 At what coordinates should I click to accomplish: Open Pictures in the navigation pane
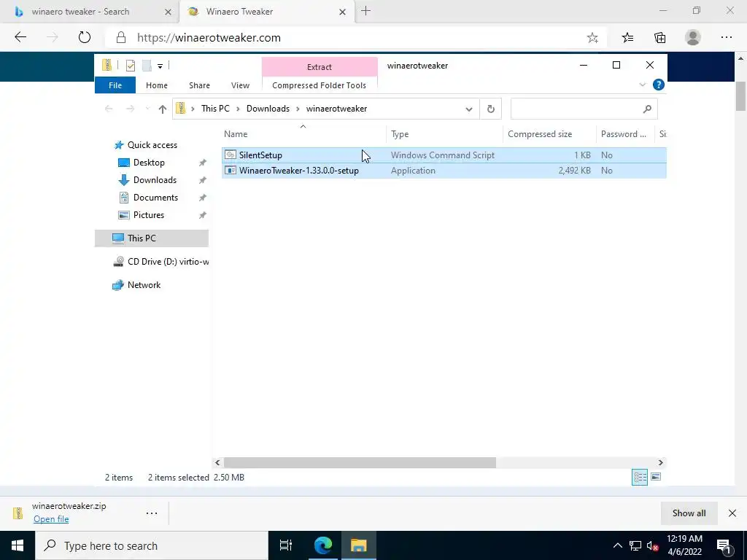point(149,215)
